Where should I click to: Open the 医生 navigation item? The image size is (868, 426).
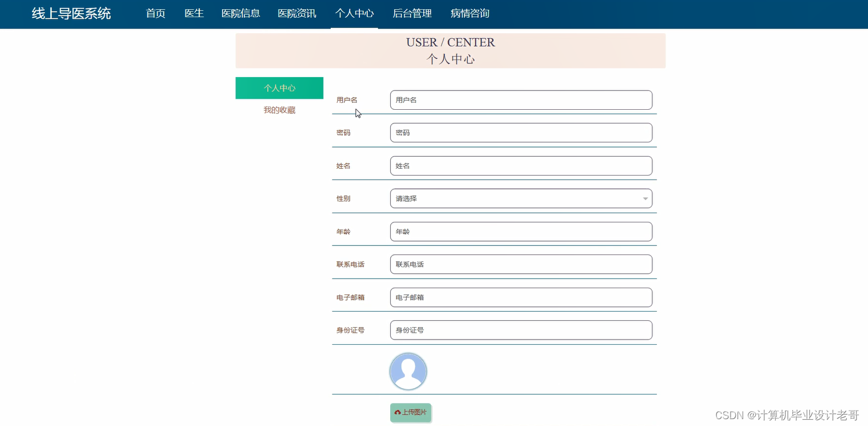tap(194, 13)
